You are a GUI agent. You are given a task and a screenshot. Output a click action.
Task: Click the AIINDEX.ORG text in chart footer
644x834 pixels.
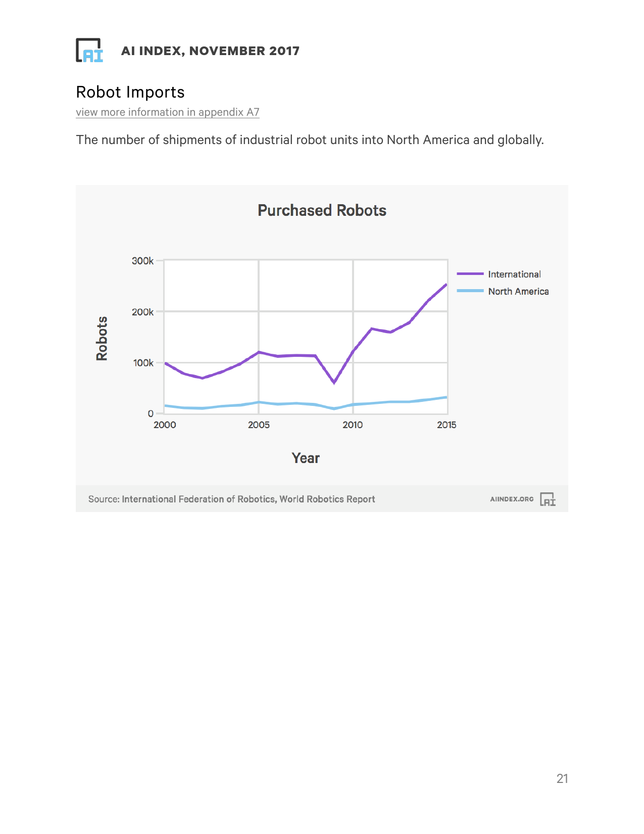pyautogui.click(x=512, y=499)
